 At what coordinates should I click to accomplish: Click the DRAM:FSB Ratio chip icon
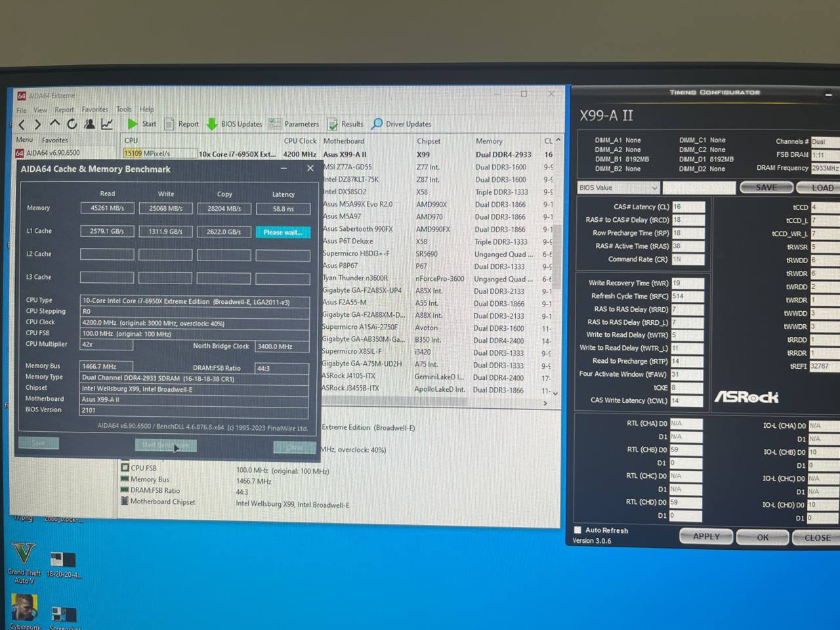coord(125,490)
